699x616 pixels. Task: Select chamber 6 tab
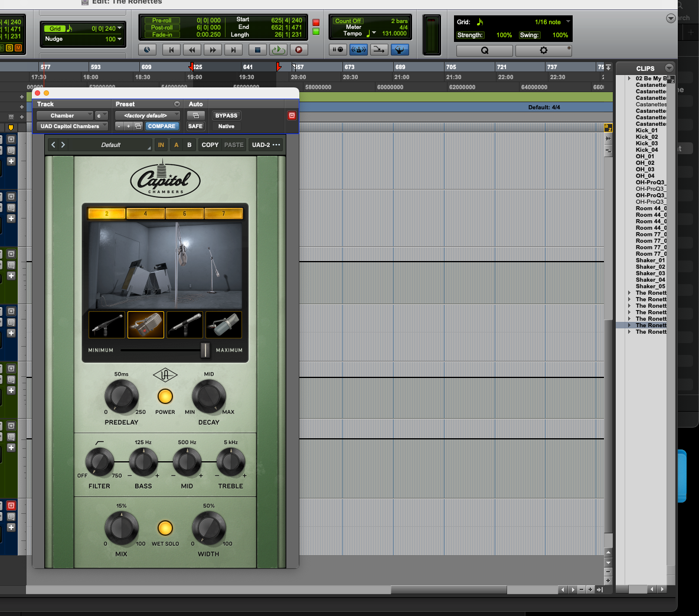pyautogui.click(x=185, y=214)
